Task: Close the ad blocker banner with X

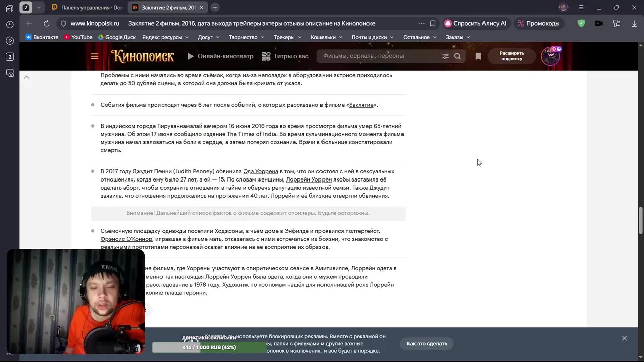Action: tap(624, 338)
